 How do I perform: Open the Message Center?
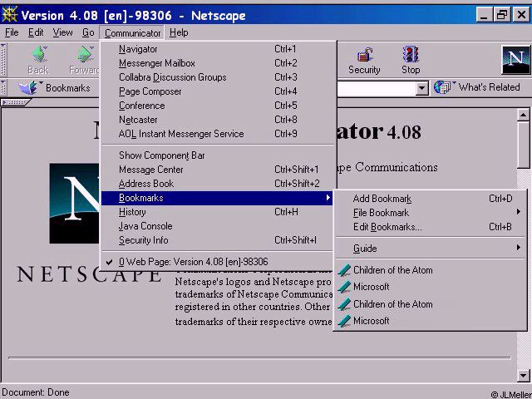(217, 170)
